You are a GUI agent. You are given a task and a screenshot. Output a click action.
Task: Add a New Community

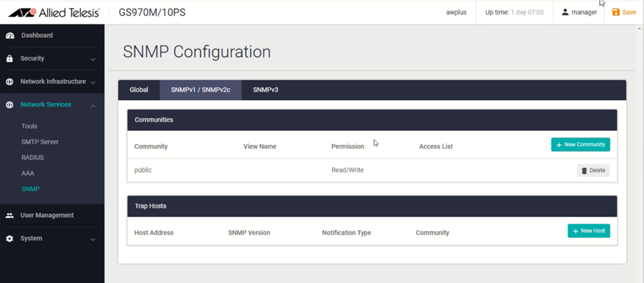(580, 145)
